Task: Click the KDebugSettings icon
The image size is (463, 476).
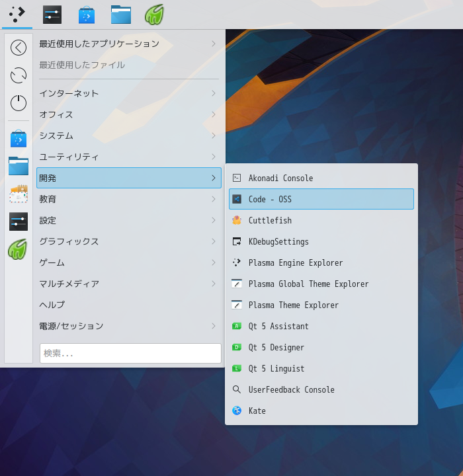Action: pyautogui.click(x=237, y=241)
